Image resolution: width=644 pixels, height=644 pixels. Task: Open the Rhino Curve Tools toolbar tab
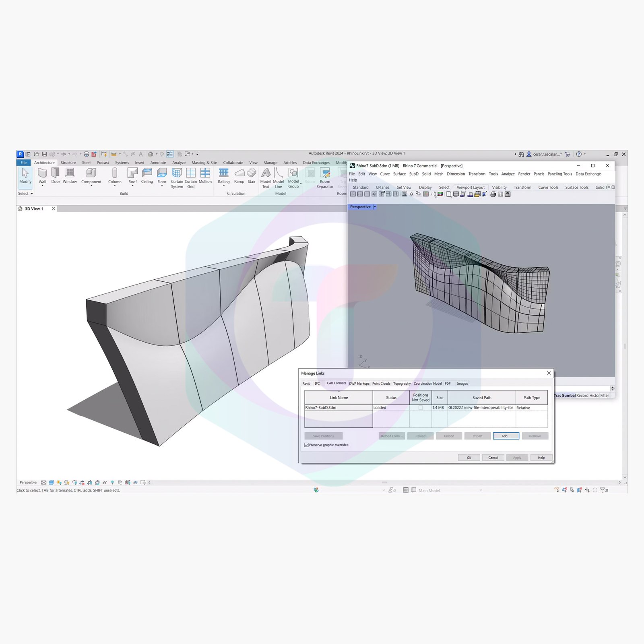point(548,187)
